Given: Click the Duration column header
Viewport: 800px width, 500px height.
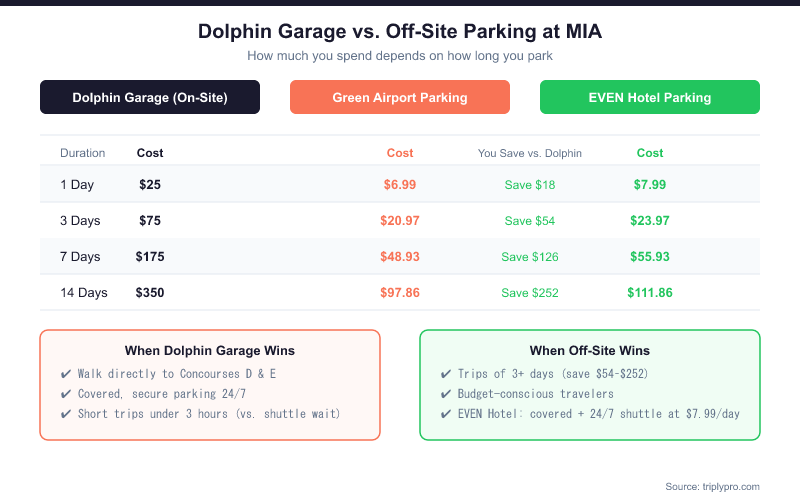Looking at the screenshot, I should click(x=82, y=153).
